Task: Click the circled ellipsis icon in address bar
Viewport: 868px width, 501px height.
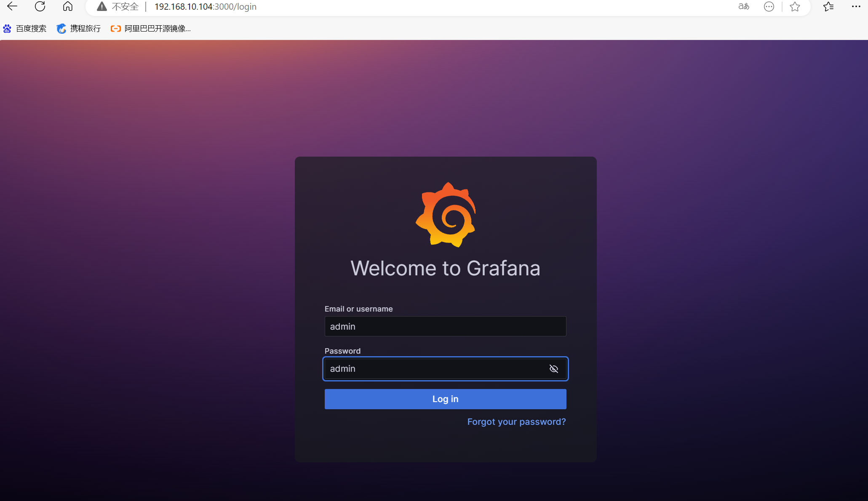Action: 769,6
